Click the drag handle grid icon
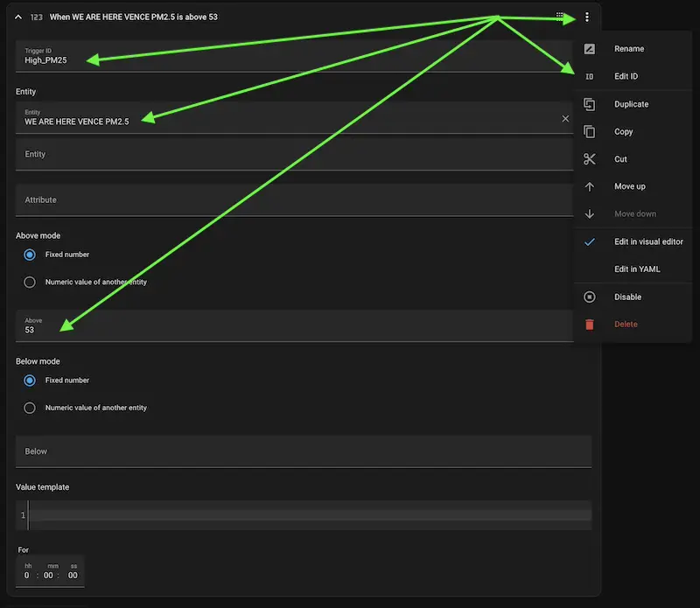 [560, 17]
